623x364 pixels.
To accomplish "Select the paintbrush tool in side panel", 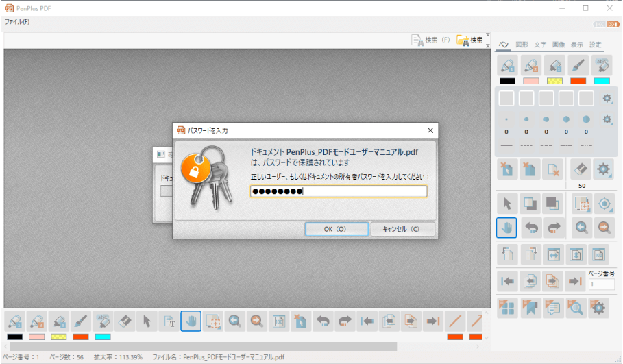I will tap(578, 66).
